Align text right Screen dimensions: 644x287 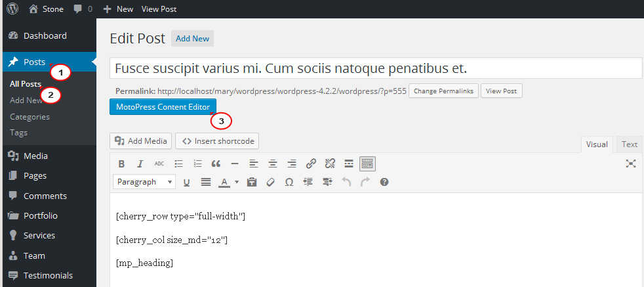(x=292, y=164)
